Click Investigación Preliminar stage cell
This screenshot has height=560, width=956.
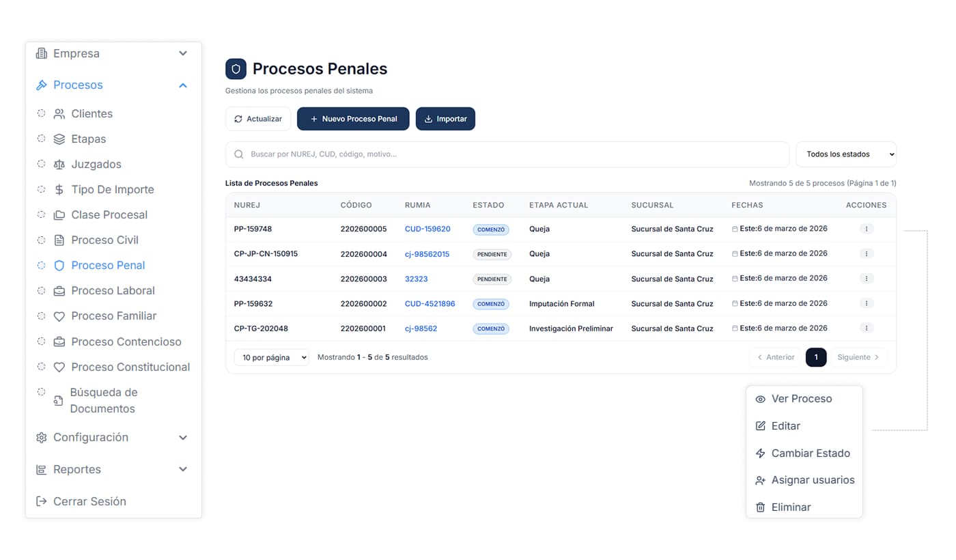(571, 328)
